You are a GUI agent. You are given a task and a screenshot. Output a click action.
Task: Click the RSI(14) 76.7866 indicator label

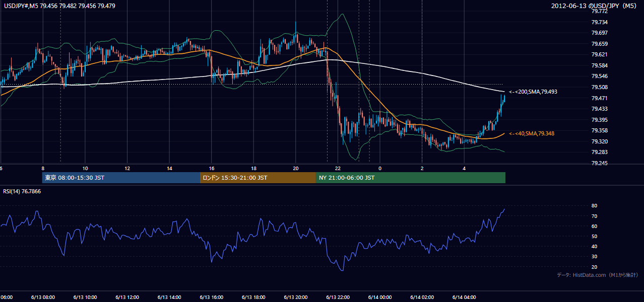(22, 191)
